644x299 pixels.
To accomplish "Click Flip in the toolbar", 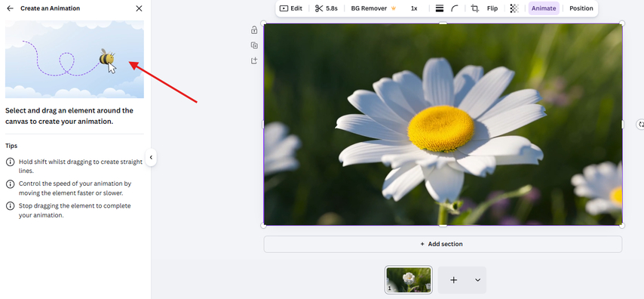I will [492, 8].
